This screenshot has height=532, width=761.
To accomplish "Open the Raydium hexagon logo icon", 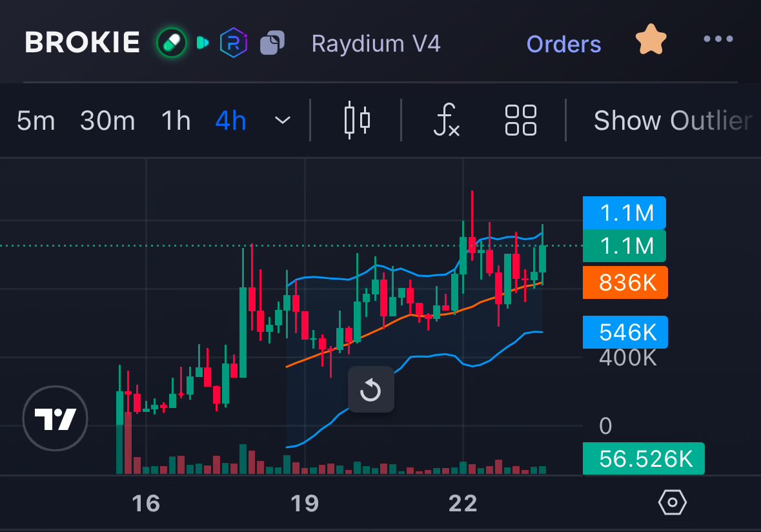I will click(x=234, y=43).
